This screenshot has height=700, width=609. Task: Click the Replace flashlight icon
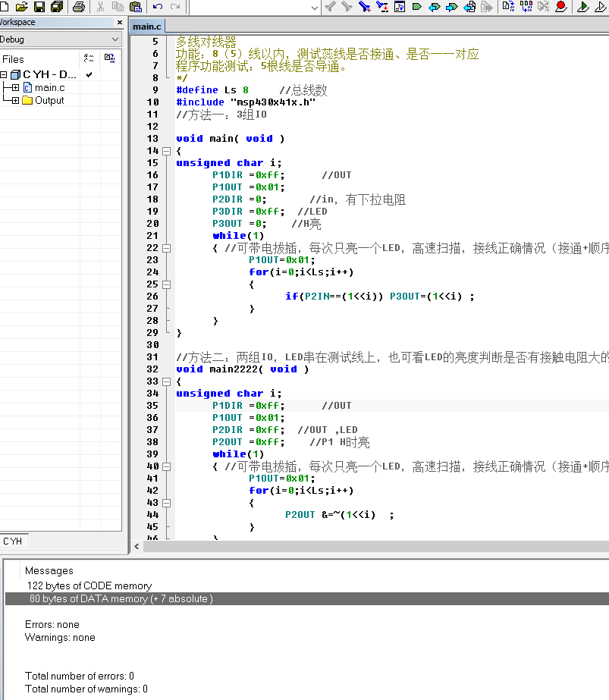pos(382,6)
